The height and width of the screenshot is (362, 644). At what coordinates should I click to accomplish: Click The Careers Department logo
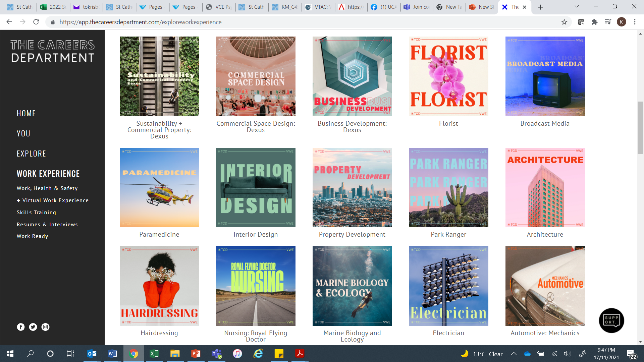coord(52,51)
